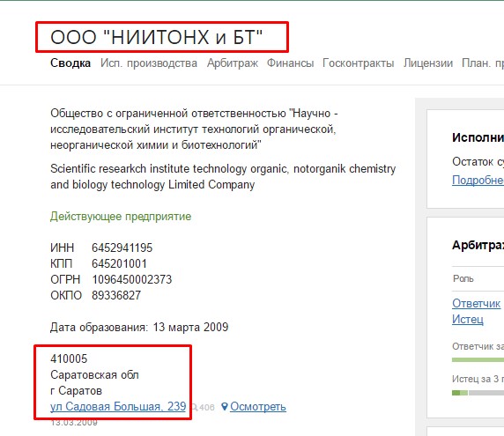Click the Осмотреть link
Screen dimensions: 504x436
(x=258, y=407)
